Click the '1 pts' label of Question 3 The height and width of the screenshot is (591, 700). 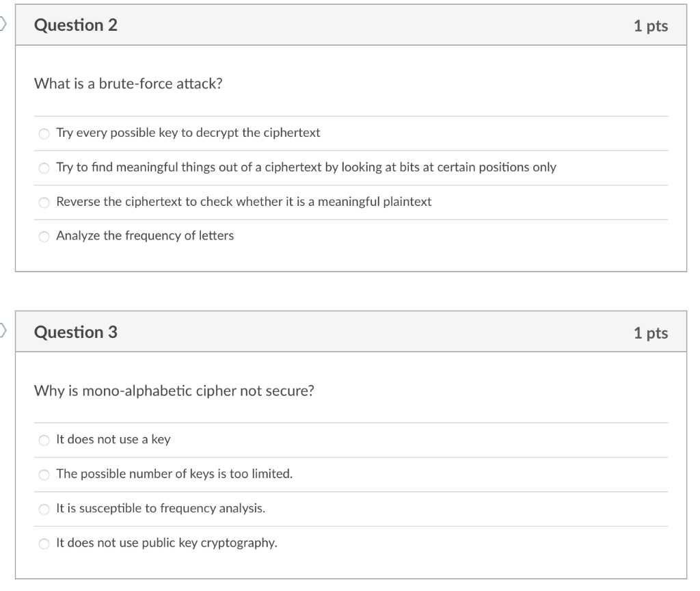tap(651, 333)
